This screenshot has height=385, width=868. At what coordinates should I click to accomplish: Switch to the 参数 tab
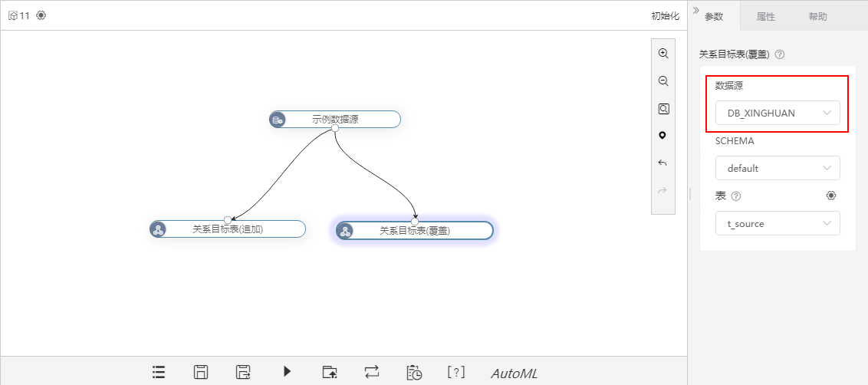(714, 17)
